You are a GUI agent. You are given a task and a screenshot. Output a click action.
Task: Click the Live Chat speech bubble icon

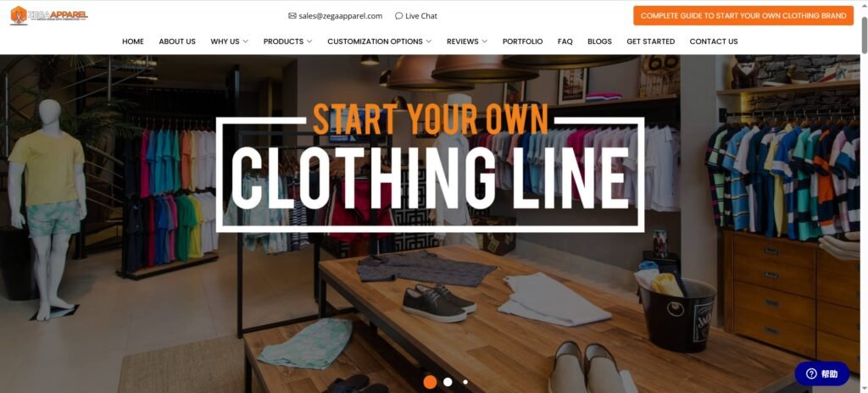398,15
